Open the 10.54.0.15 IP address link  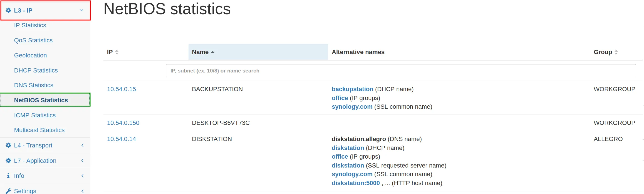(x=122, y=89)
